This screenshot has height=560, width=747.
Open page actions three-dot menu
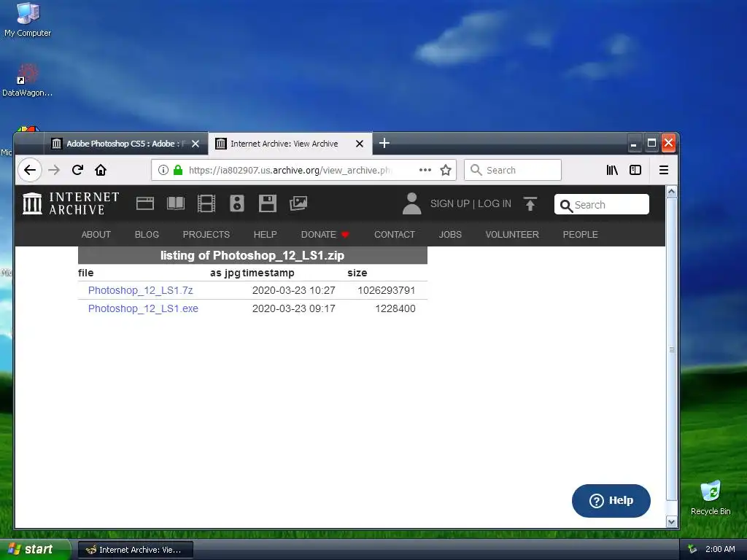click(x=425, y=170)
